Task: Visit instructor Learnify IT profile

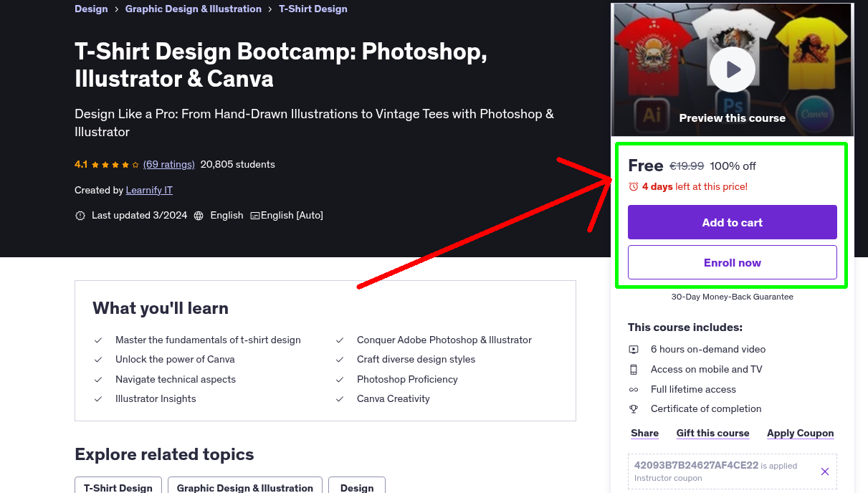Action: (x=149, y=190)
